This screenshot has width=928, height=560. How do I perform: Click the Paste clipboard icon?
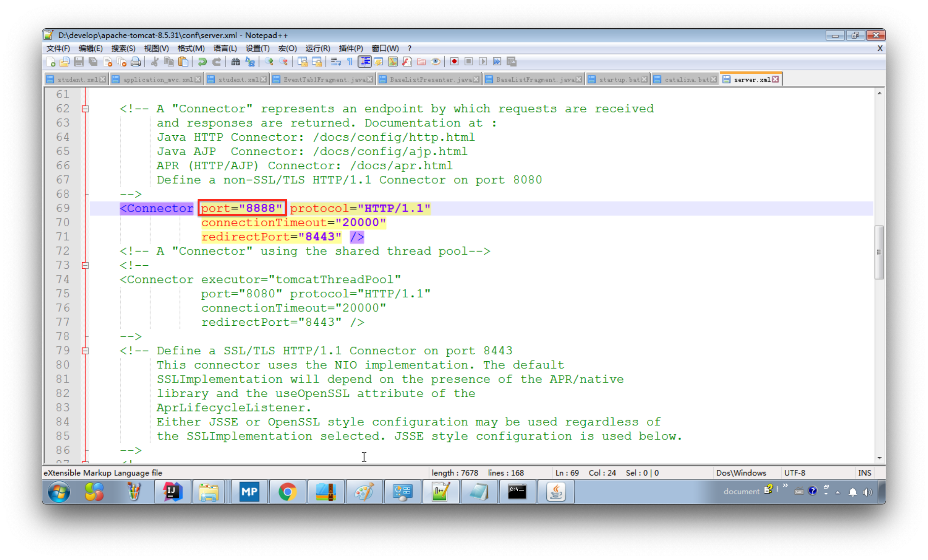(x=183, y=62)
